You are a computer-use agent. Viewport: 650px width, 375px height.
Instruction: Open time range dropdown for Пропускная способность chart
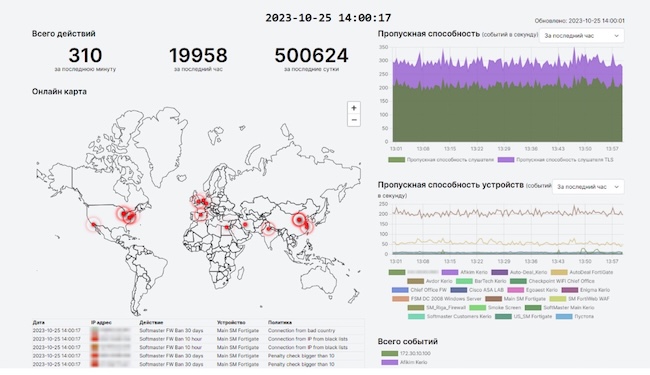click(x=581, y=36)
